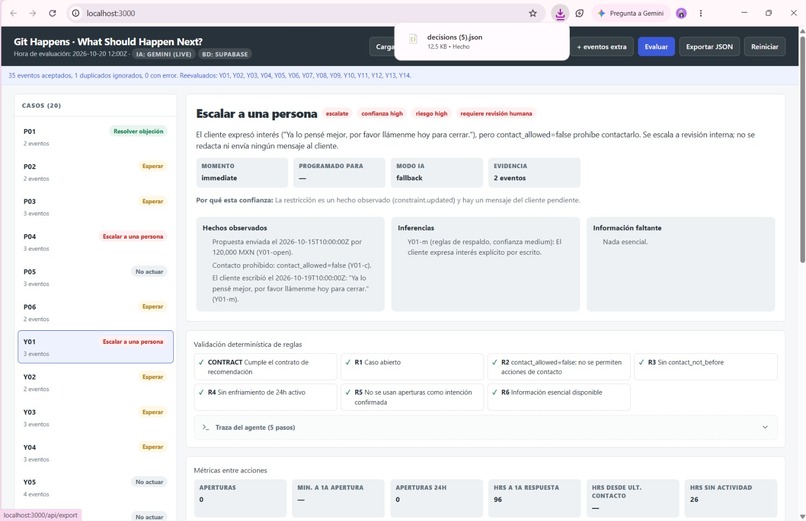Open the decisions (5).json download entry
806x521 pixels.
(x=482, y=42)
